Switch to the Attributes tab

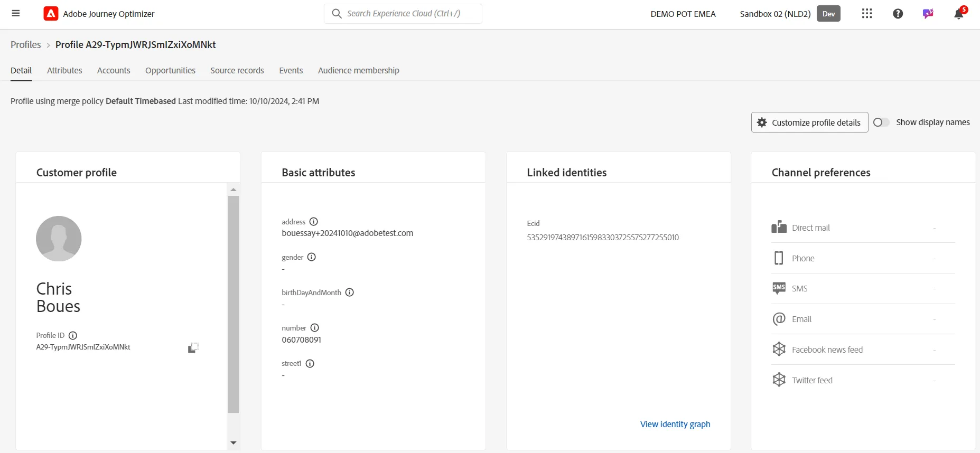(x=64, y=70)
